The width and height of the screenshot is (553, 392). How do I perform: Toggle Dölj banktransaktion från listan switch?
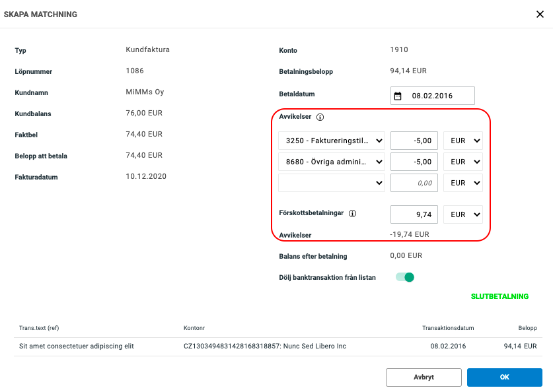click(405, 277)
